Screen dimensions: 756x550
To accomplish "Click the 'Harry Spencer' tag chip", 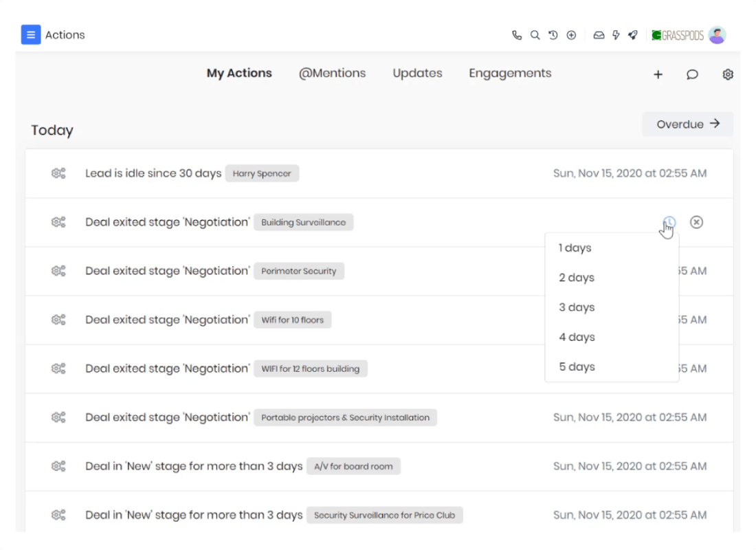I will click(262, 173).
